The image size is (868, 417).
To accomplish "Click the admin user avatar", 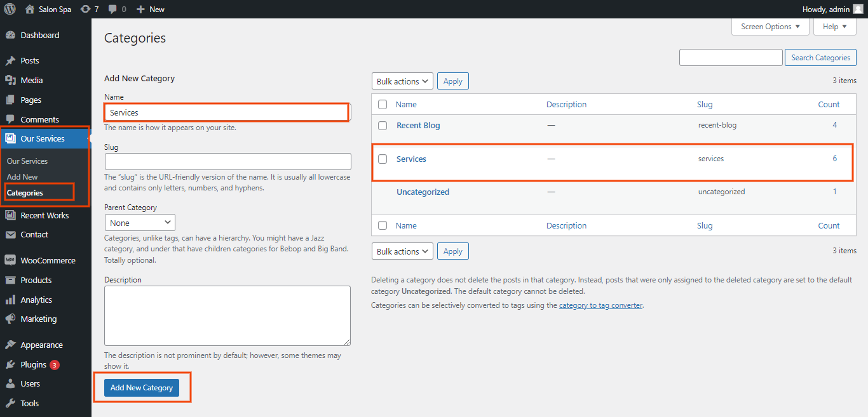I will tap(858, 9).
